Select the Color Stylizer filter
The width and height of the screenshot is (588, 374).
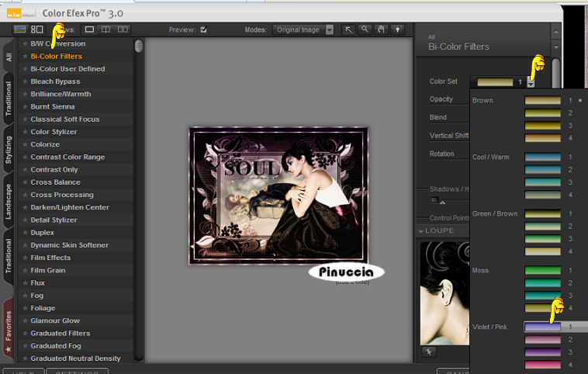pyautogui.click(x=54, y=132)
